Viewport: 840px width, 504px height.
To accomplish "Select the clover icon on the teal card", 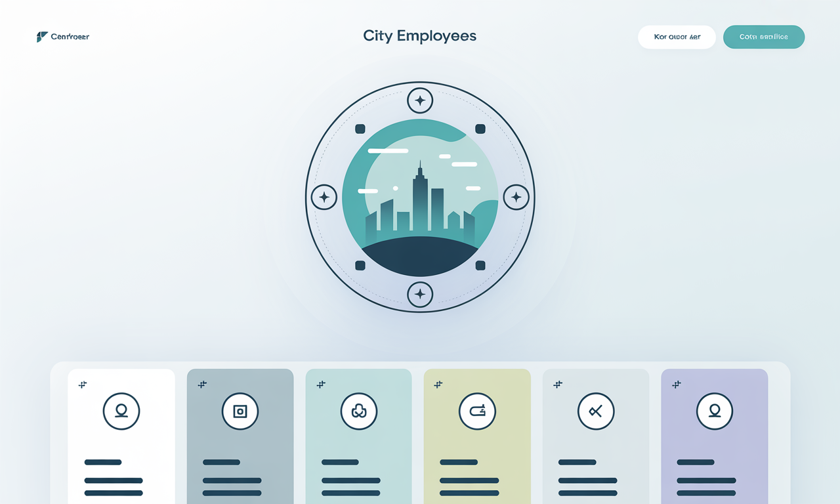I will (359, 411).
